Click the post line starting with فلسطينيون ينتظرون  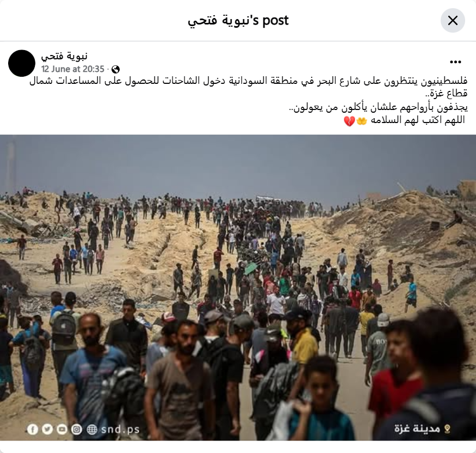(x=248, y=87)
